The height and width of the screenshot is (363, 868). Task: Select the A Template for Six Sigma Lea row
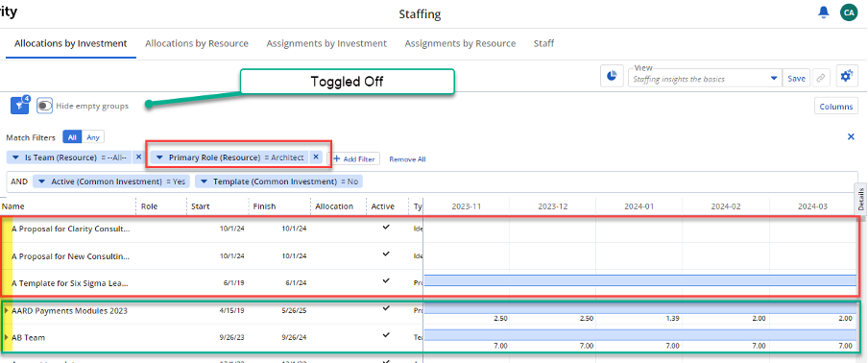[x=70, y=282]
